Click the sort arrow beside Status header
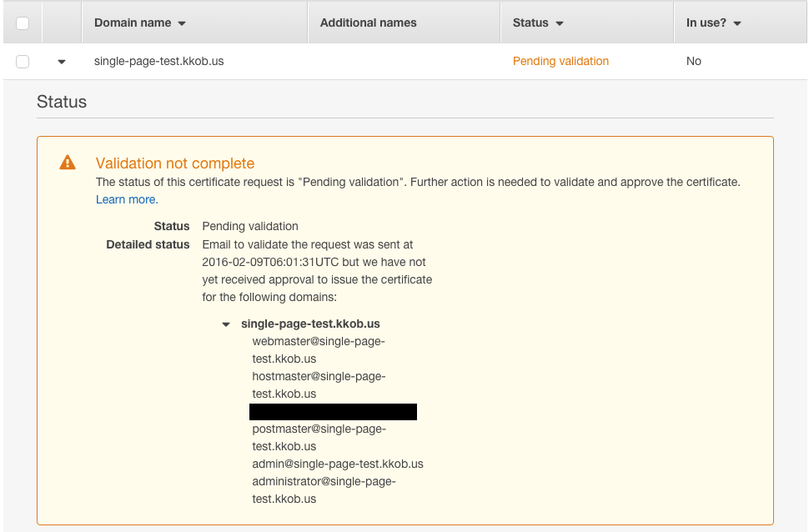The width and height of the screenshot is (809, 532). click(x=560, y=23)
